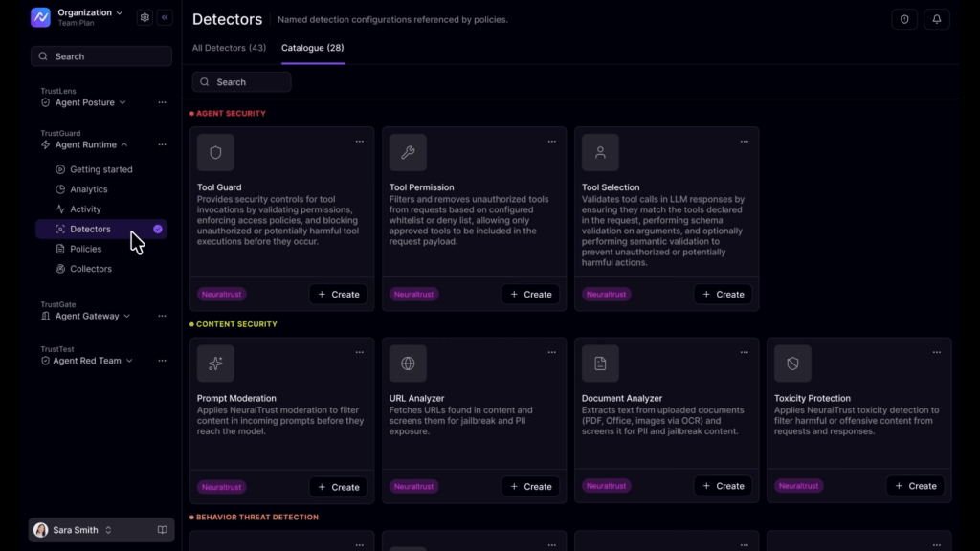Open Activity in sidebar
Viewport: 980px width, 551px height.
(x=85, y=209)
